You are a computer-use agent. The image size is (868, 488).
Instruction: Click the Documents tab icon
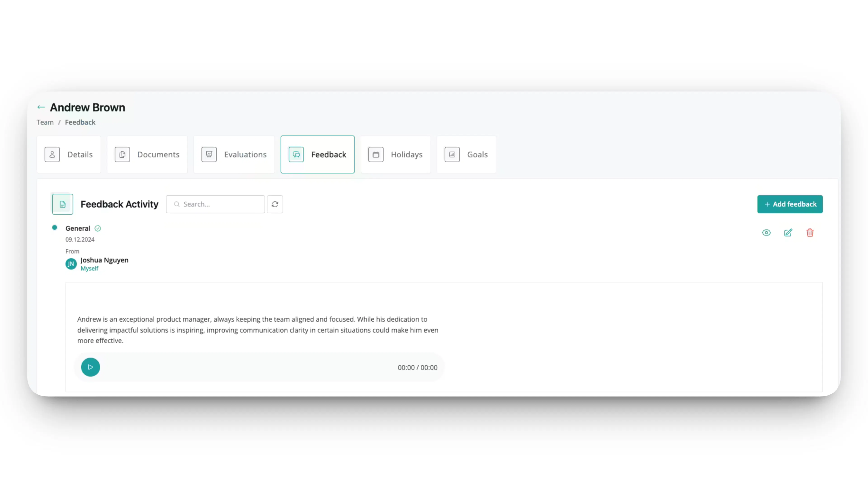pyautogui.click(x=122, y=154)
